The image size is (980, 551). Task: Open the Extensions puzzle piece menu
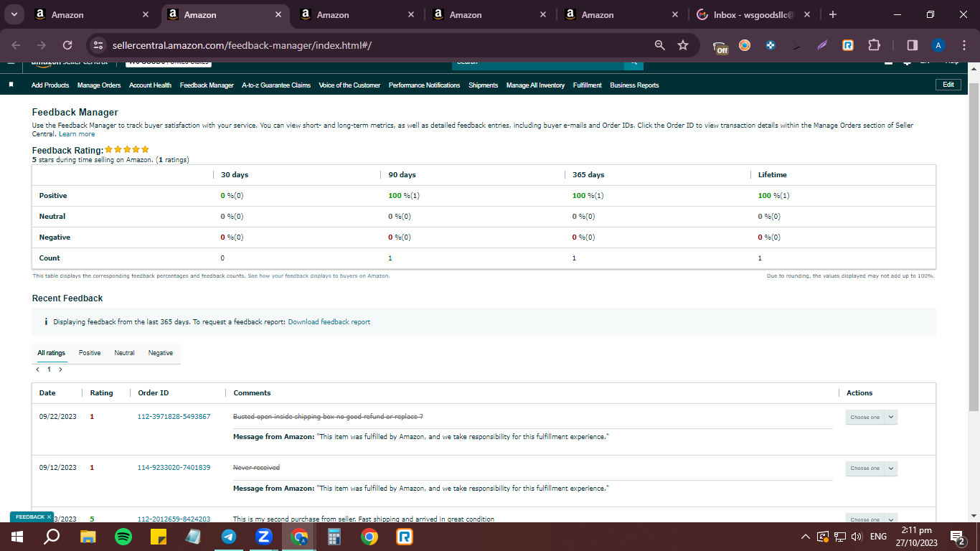(874, 45)
